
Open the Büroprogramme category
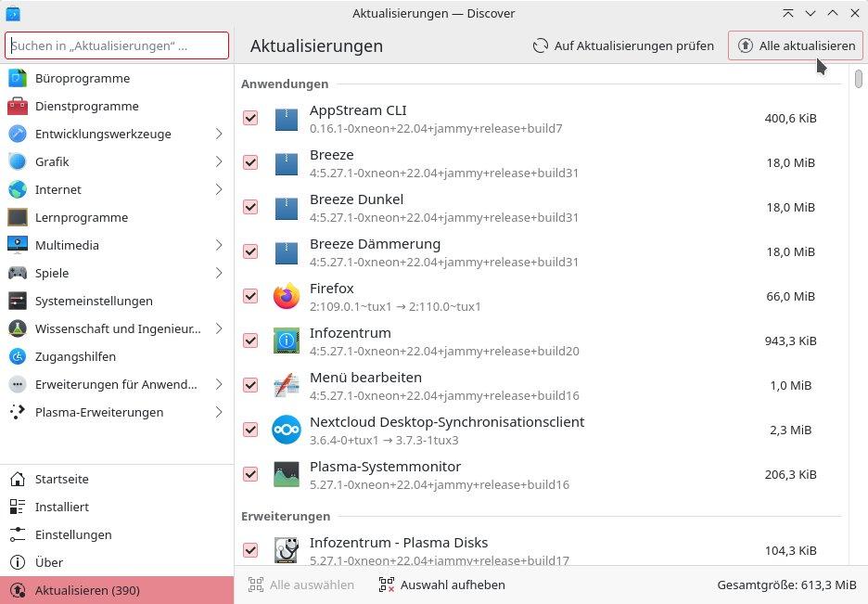pyautogui.click(x=82, y=79)
